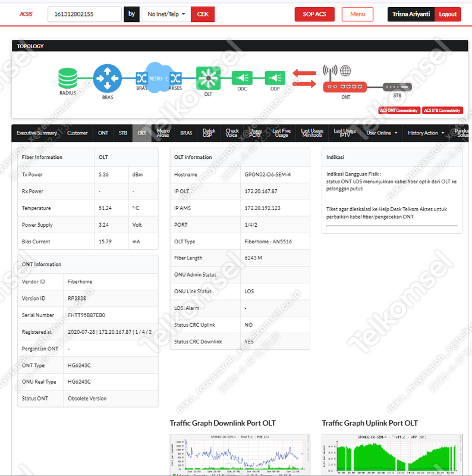Click the Fiber Length value 6243 M
Screen dimensions: 472x476
[253, 258]
